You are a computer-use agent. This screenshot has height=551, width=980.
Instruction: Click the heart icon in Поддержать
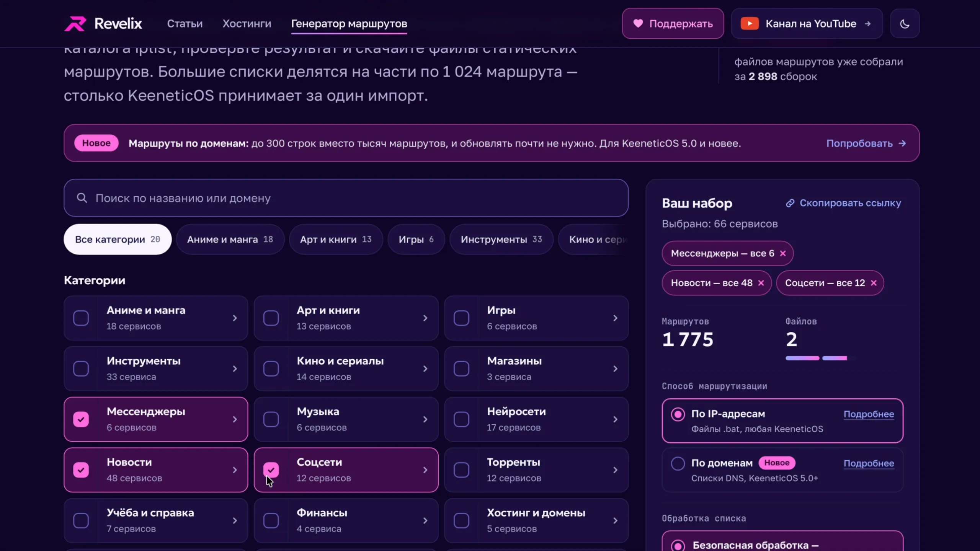(x=638, y=23)
